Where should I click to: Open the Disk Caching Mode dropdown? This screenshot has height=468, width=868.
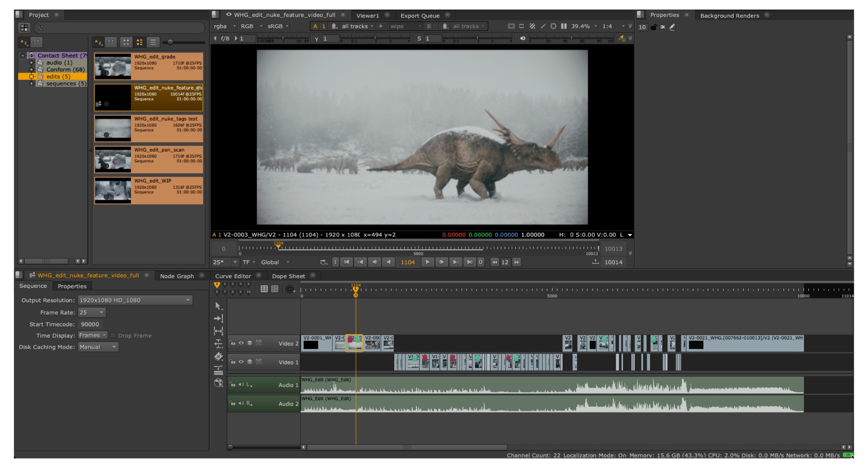click(x=98, y=347)
